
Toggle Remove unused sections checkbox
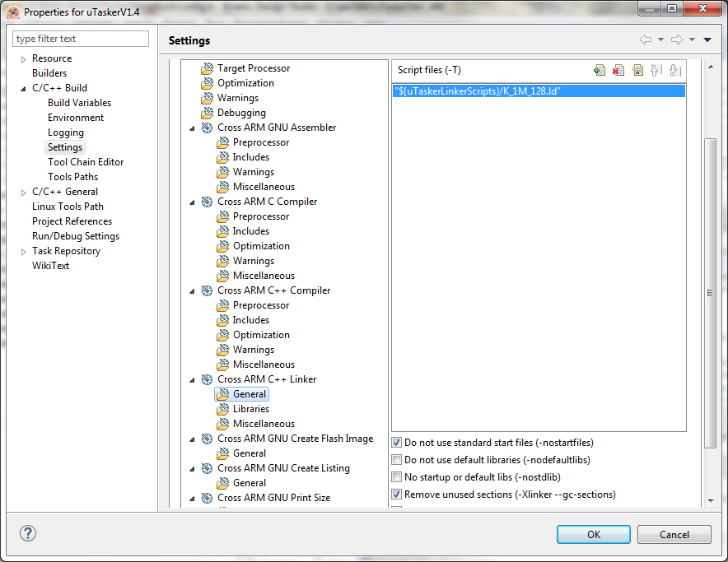[x=396, y=495]
